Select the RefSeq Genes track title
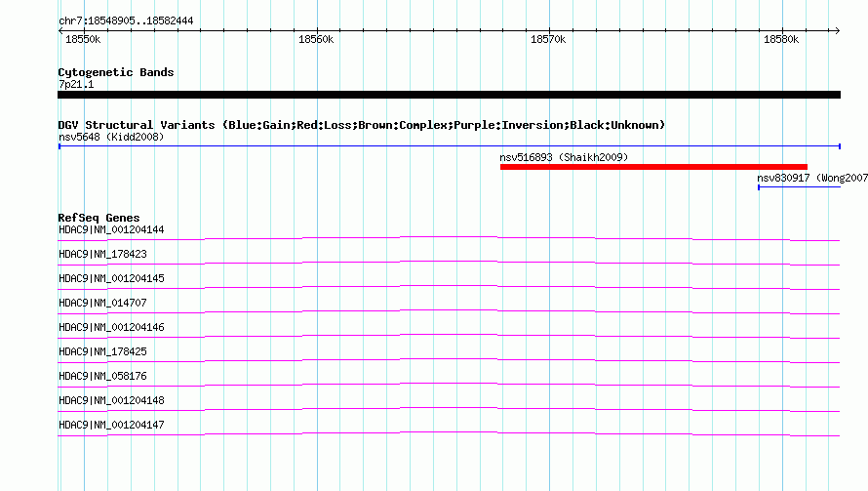 (99, 218)
